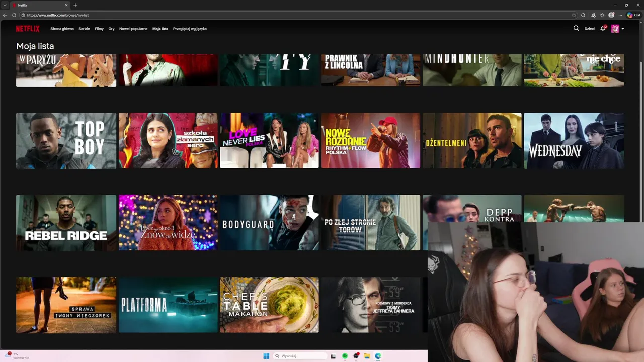Open Mindhunter title card

[x=472, y=70]
